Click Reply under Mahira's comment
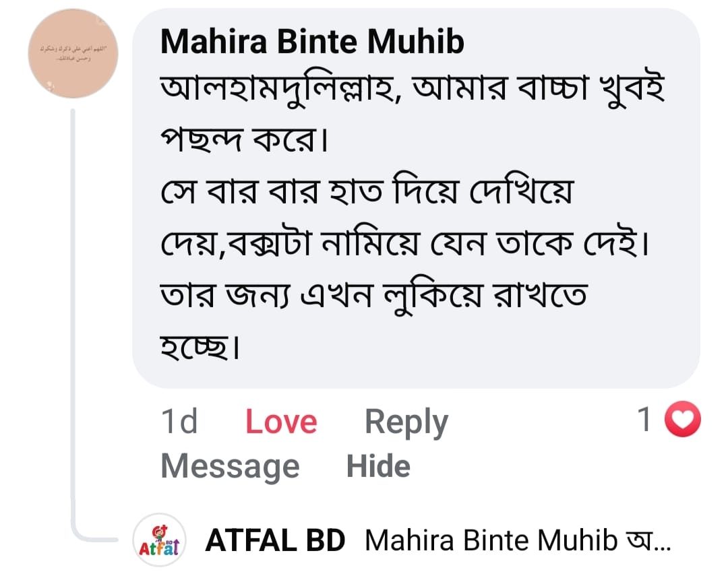 (406, 422)
